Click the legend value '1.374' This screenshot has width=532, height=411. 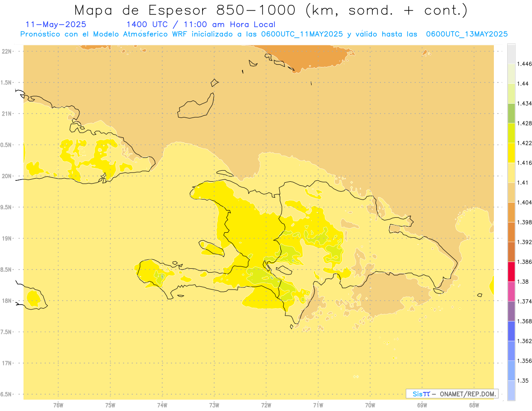coord(524,301)
